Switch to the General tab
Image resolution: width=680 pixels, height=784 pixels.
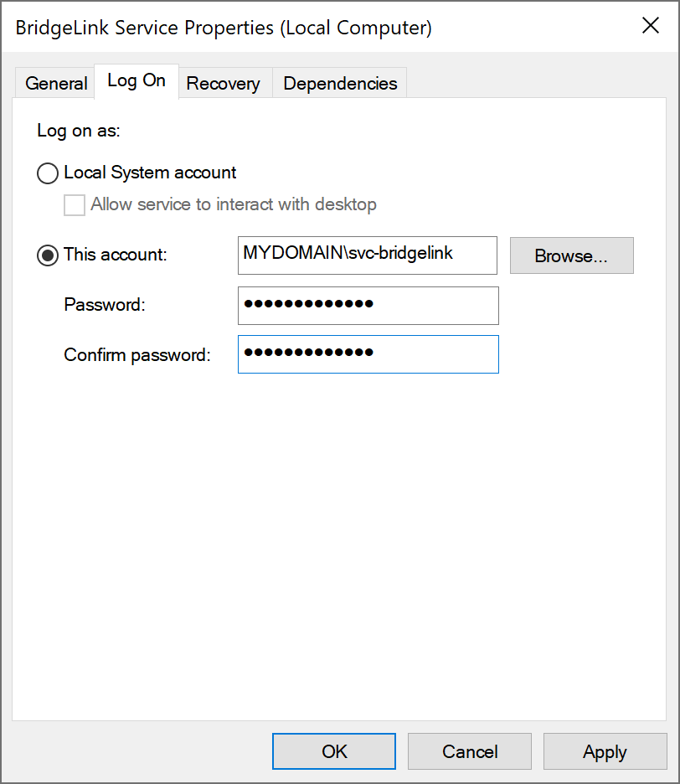point(55,83)
